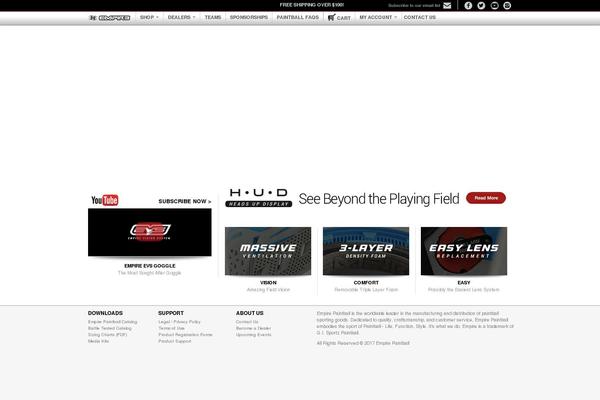Open Legal / Privacy Policy footer link
Image resolution: width=600 pixels, height=400 pixels.
[179, 322]
